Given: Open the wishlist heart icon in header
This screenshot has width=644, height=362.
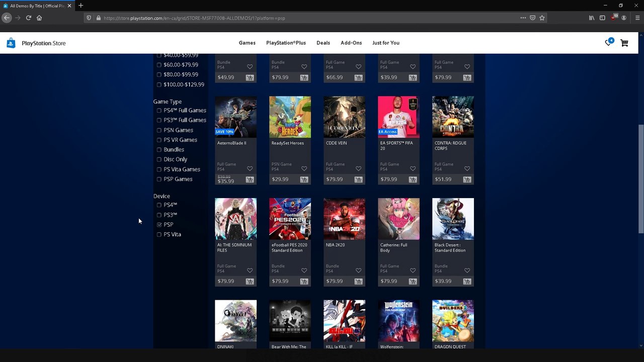Looking at the screenshot, I should click(608, 43).
